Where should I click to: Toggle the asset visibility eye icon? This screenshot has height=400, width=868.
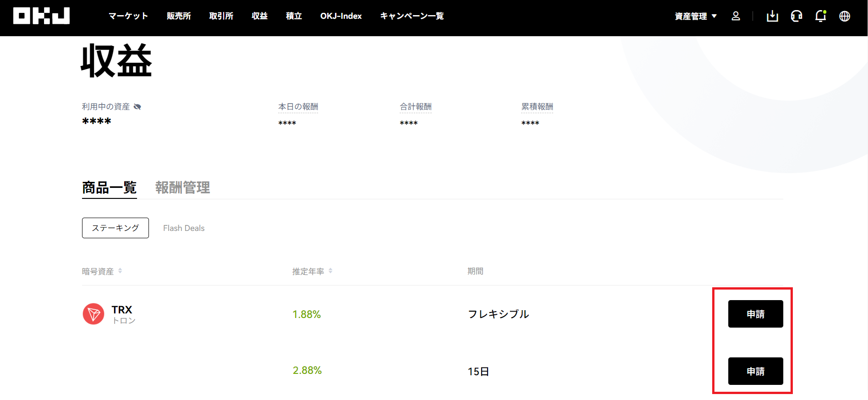[x=137, y=107]
